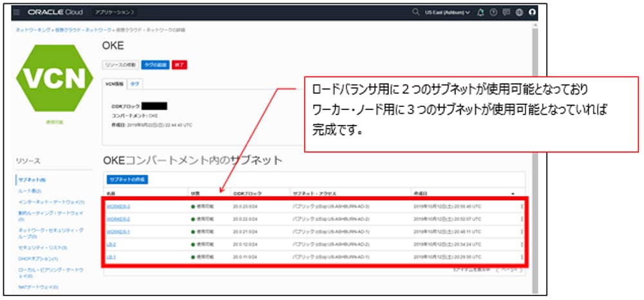Open the LB-2 subnet link
This screenshot has width=644, height=300.
[x=111, y=245]
